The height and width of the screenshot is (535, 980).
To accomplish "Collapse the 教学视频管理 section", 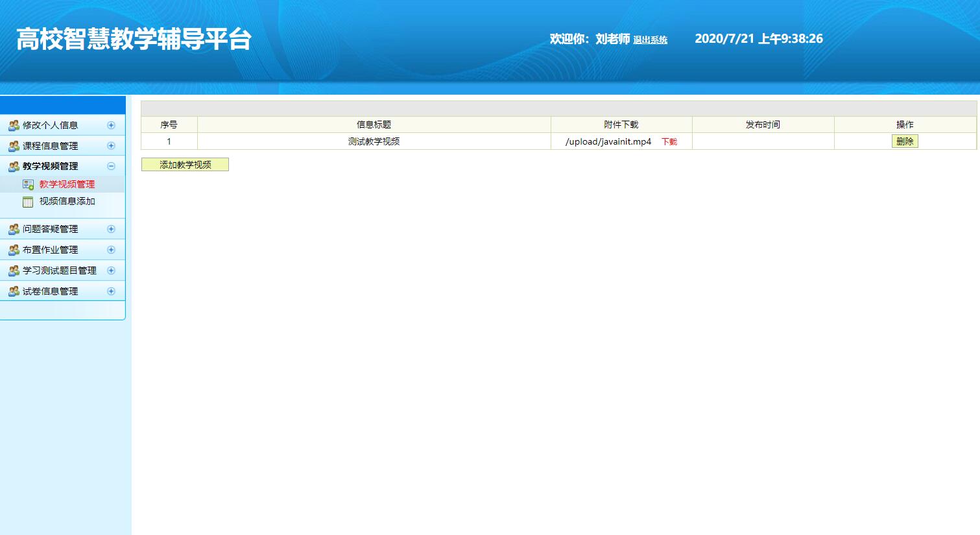I will coord(112,166).
